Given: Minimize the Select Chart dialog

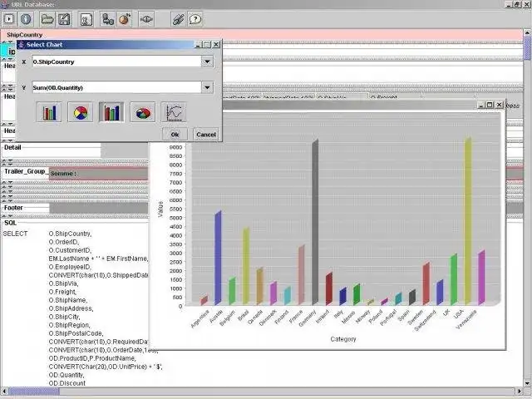Looking at the screenshot, I should [x=199, y=44].
